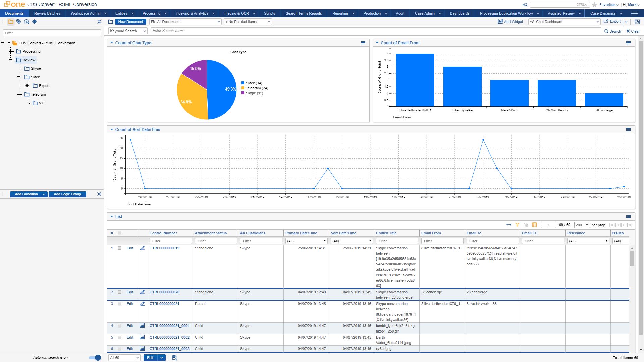
Task: Open Count of Email From widget menu
Action: (x=628, y=43)
